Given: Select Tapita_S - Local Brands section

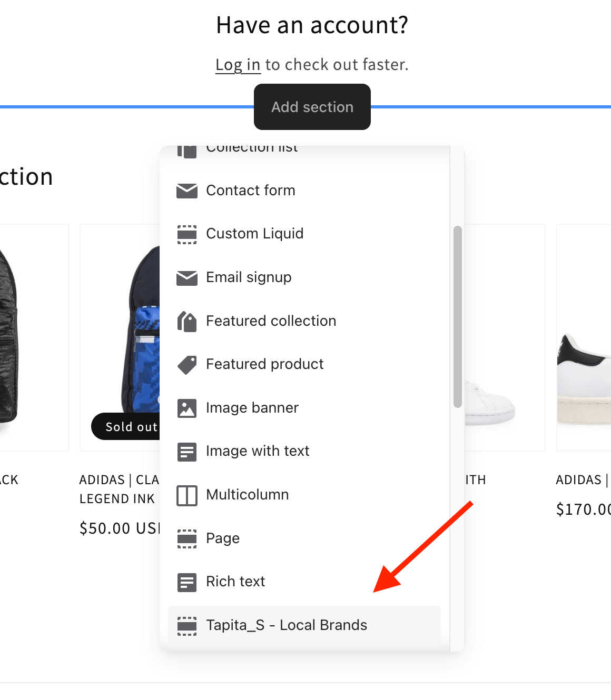Looking at the screenshot, I should 287,625.
